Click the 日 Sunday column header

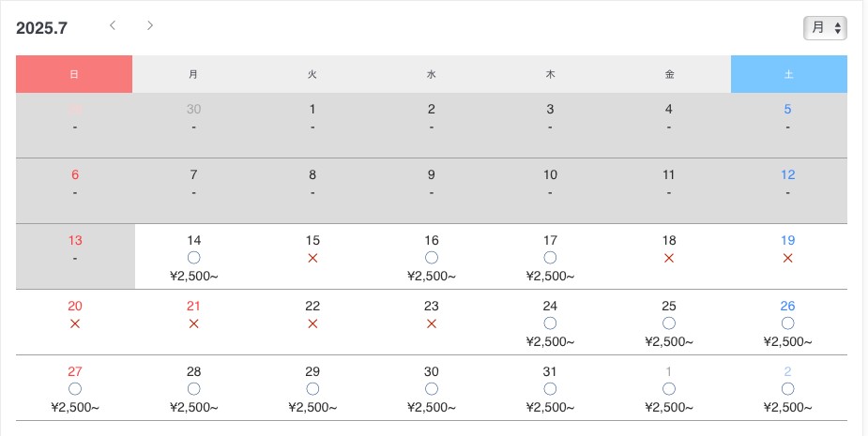pyautogui.click(x=74, y=74)
